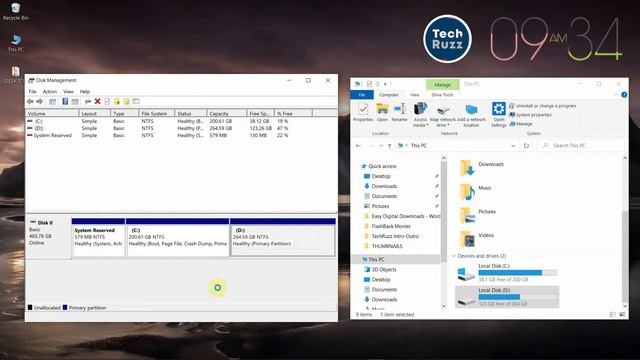Click Forward arrow in Disk Management toolbar
The image size is (640, 360).
coord(40,101)
